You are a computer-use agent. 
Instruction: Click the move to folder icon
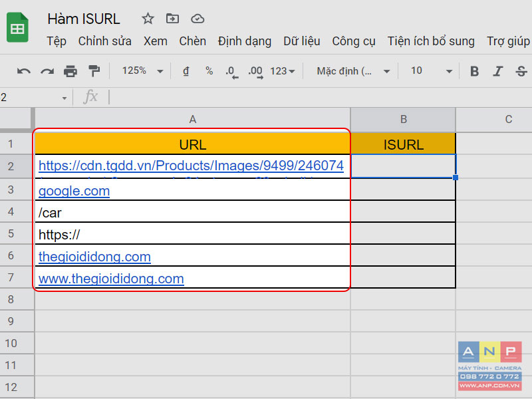(x=172, y=19)
